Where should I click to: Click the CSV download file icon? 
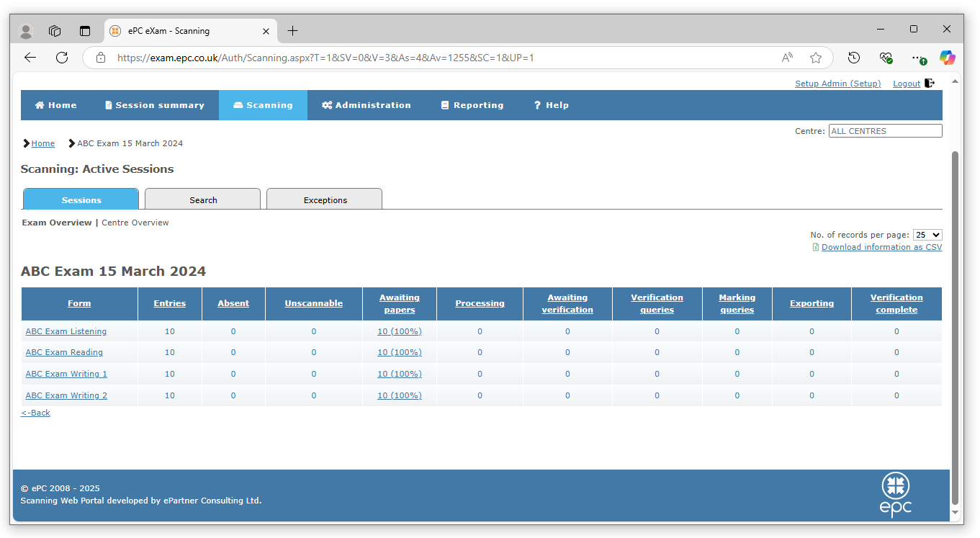(816, 247)
